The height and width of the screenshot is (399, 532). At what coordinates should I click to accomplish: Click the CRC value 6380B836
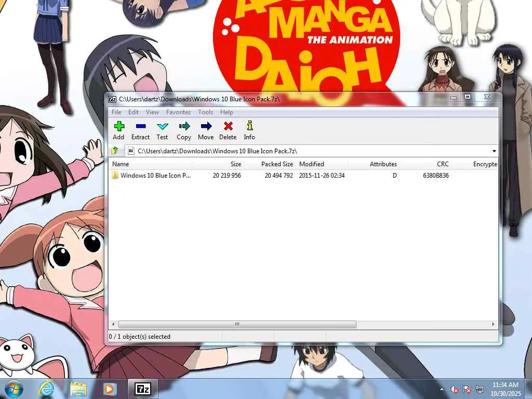coord(436,176)
